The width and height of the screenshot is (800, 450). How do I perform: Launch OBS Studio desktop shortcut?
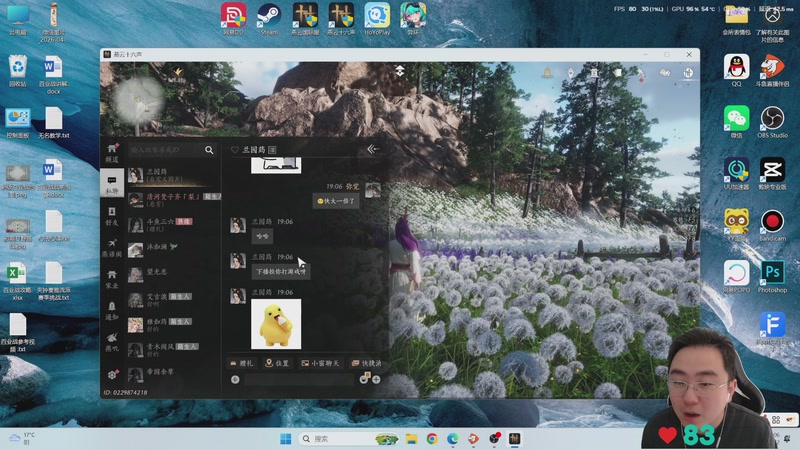click(x=772, y=122)
